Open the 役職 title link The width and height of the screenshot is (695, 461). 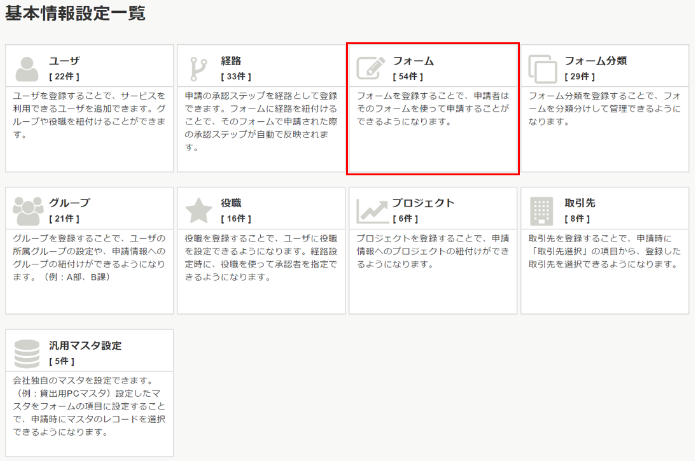point(230,203)
